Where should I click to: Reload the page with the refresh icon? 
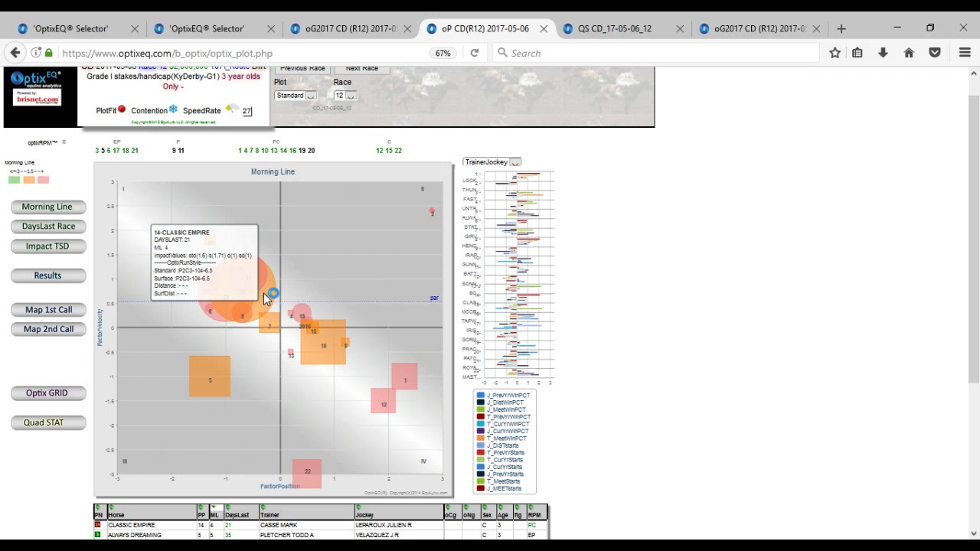click(475, 53)
